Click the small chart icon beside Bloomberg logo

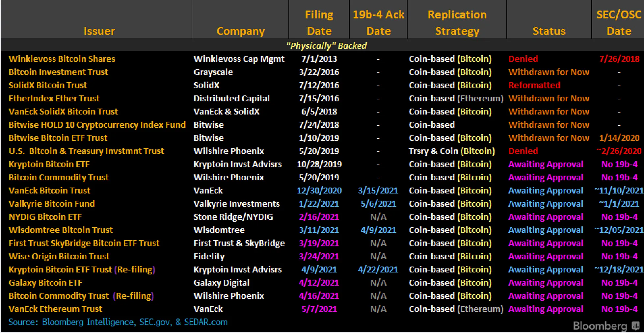pyautogui.click(x=635, y=326)
